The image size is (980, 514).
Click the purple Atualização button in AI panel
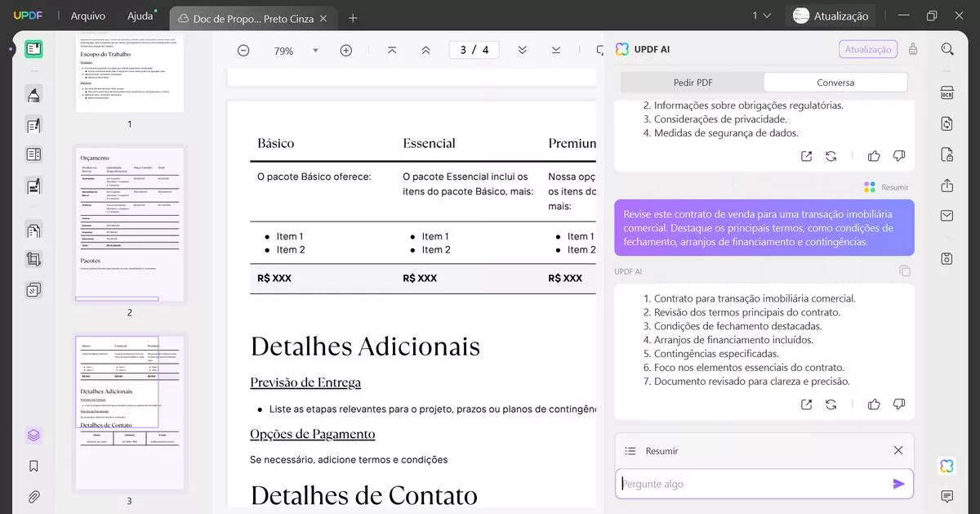[867, 49]
